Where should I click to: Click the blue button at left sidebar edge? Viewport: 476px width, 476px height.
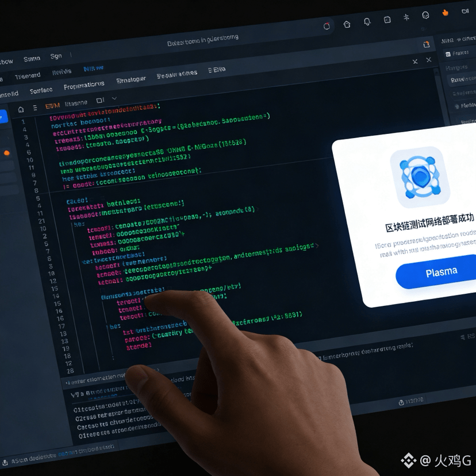click(3, 117)
